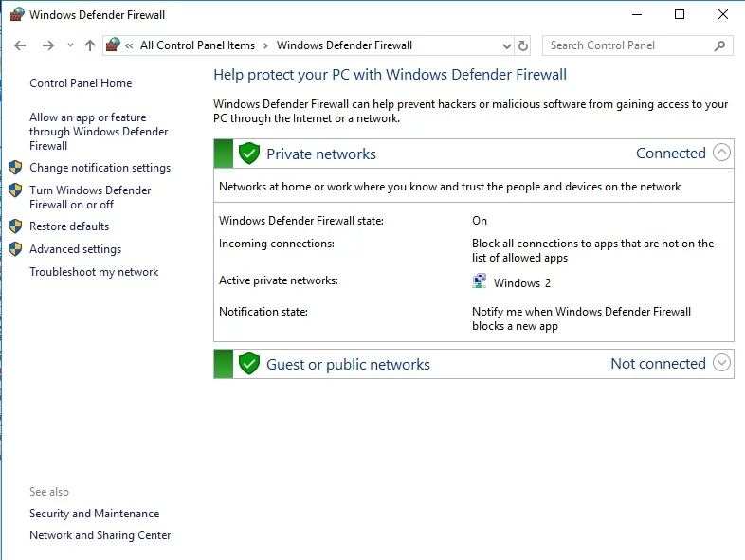Open Recent locations dropdown arrow
The image size is (745, 560).
coord(70,45)
